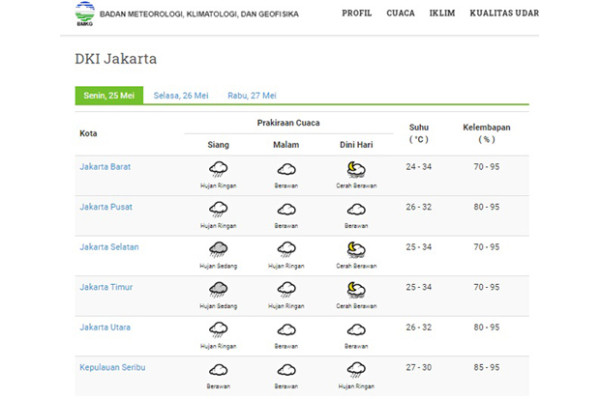Click Jakarta Barat Siang rain icon

(218, 169)
